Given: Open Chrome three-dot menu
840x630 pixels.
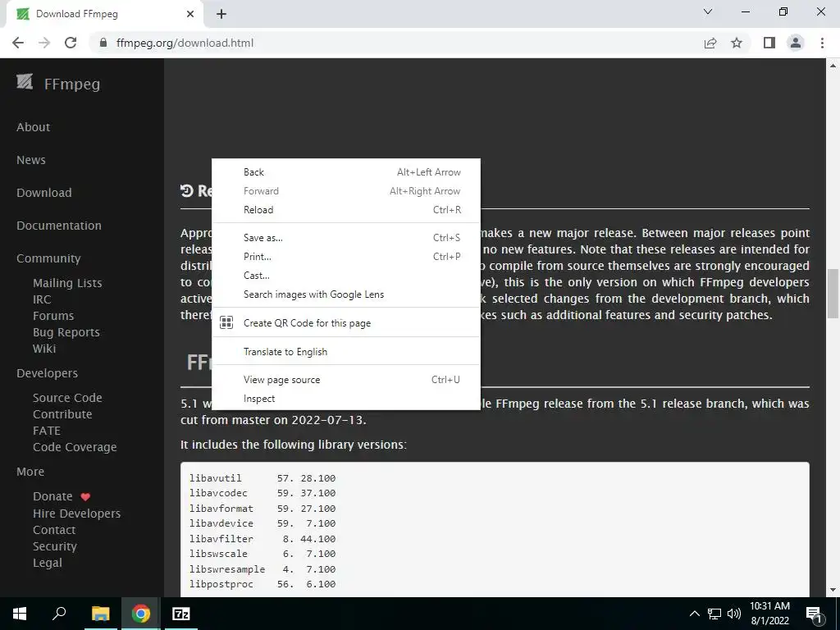Looking at the screenshot, I should (x=822, y=43).
